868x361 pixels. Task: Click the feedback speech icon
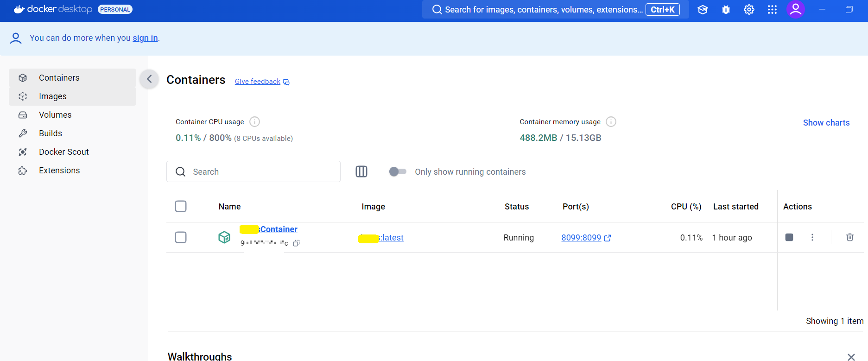pos(286,82)
